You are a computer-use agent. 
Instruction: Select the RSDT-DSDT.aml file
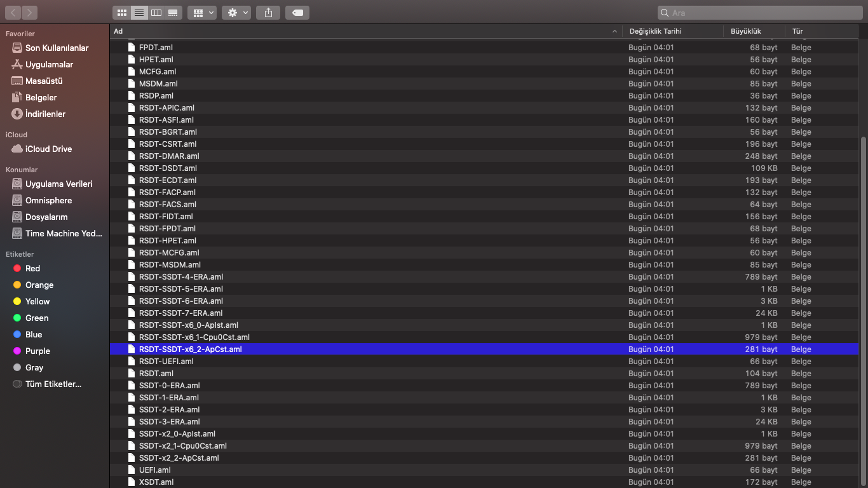(x=168, y=168)
